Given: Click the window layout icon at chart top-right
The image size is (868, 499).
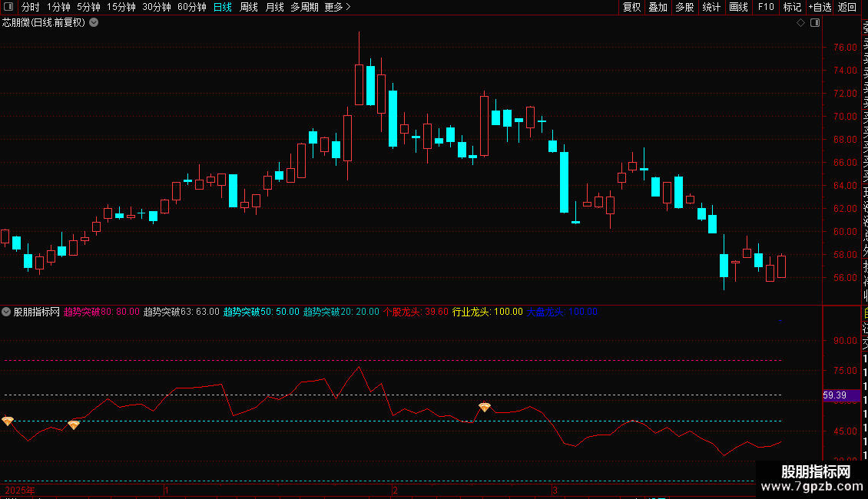Looking at the screenshot, I should click(815, 23).
